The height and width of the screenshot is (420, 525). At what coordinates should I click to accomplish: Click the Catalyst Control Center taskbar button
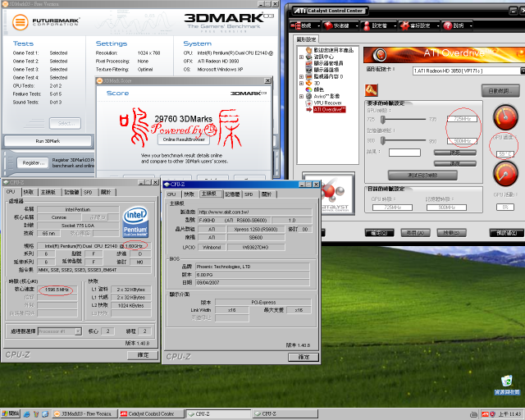(151, 414)
